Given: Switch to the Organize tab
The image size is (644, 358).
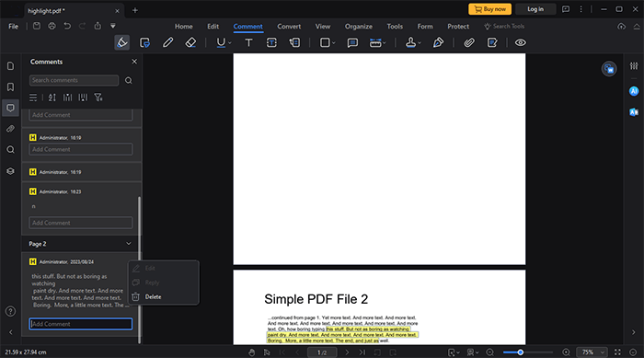Looking at the screenshot, I should pyautogui.click(x=359, y=27).
